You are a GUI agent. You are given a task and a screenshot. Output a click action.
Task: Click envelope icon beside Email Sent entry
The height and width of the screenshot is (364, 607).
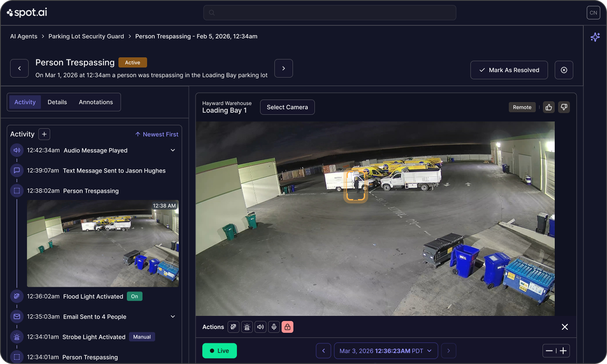(17, 316)
